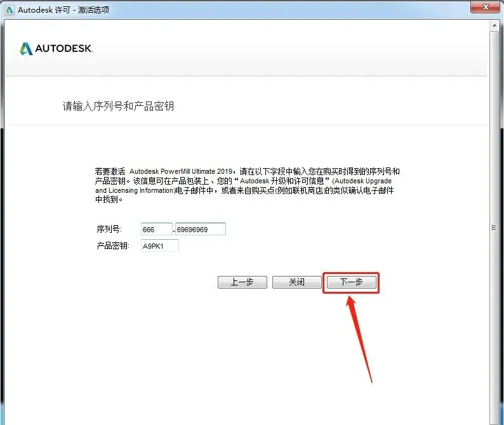Click the heading 请输入序列号和产品密钥
Viewport: 504px width, 425px height.
(x=118, y=106)
